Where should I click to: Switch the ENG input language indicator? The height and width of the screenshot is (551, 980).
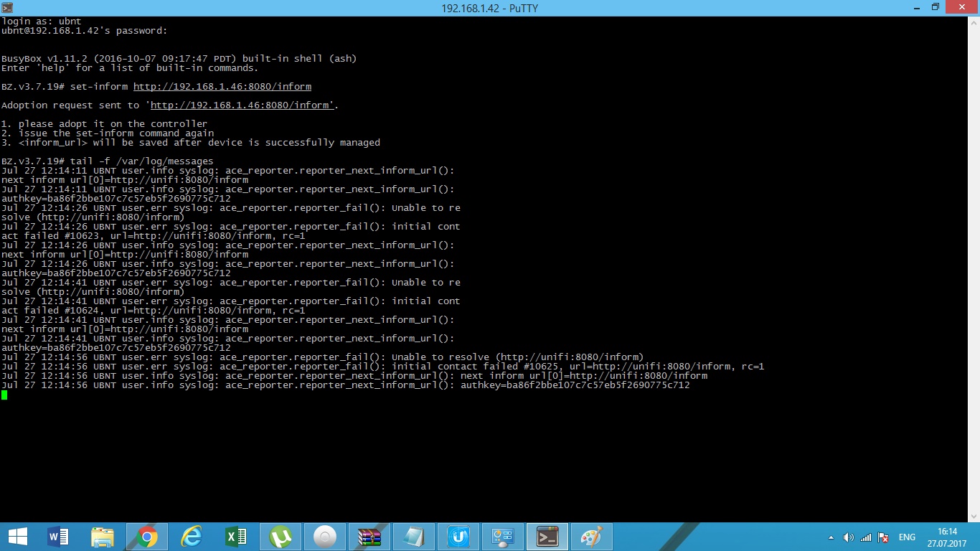[x=907, y=537]
